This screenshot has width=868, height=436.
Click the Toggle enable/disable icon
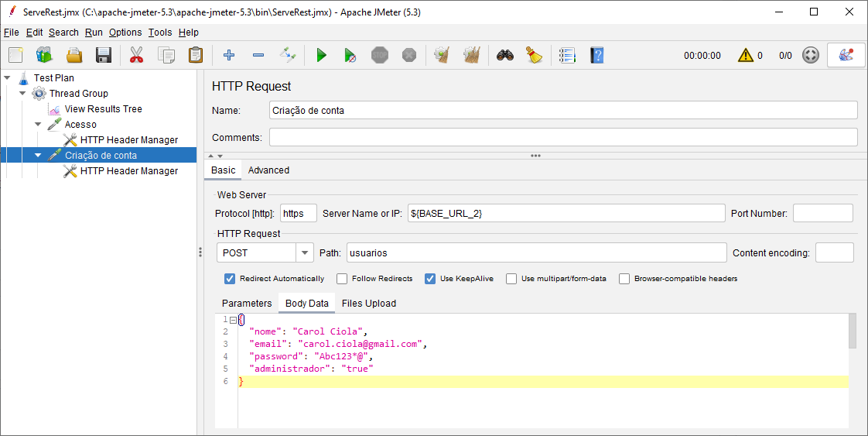tap(288, 55)
